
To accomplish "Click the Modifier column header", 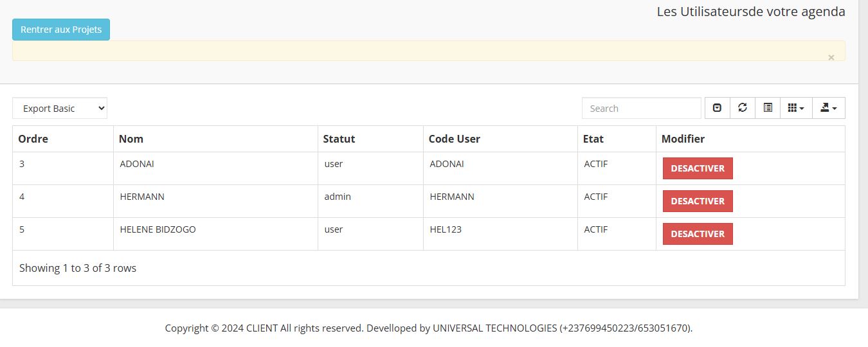I will pyautogui.click(x=683, y=139).
